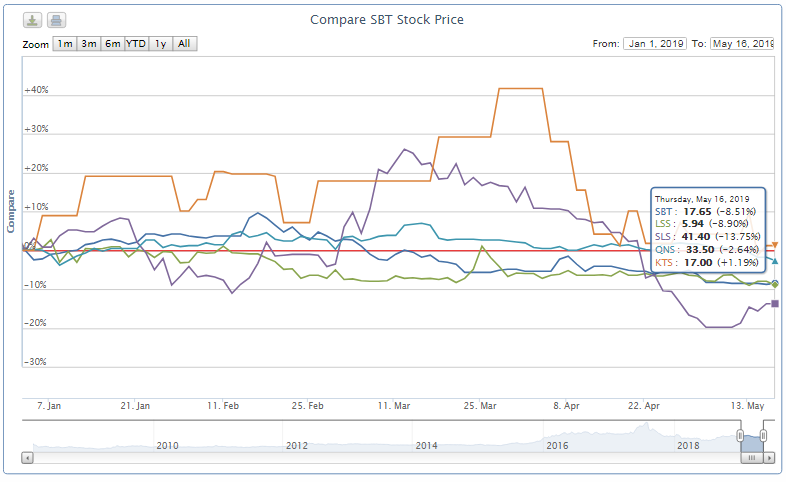Click the horizontal scrollbar thumb

click(752, 457)
